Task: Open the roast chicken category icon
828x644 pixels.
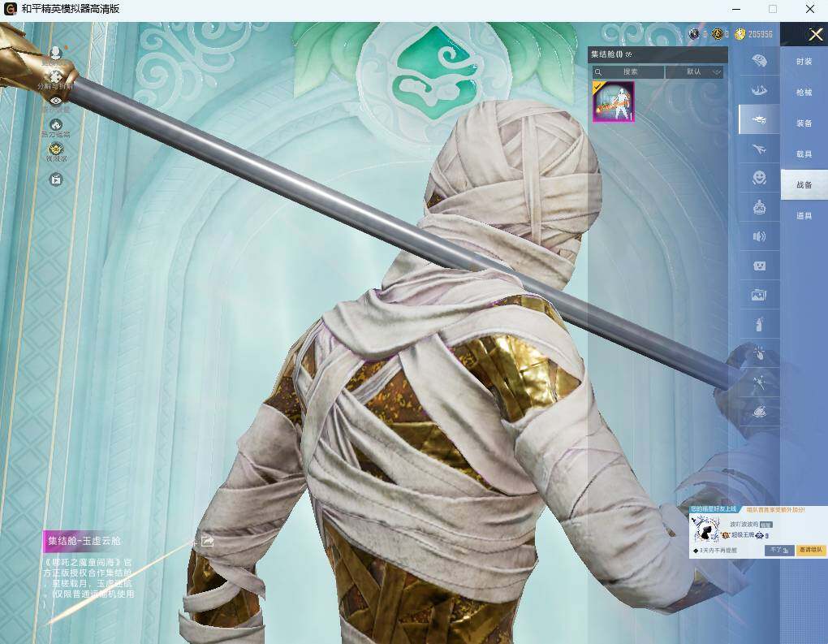Action: 759,411
